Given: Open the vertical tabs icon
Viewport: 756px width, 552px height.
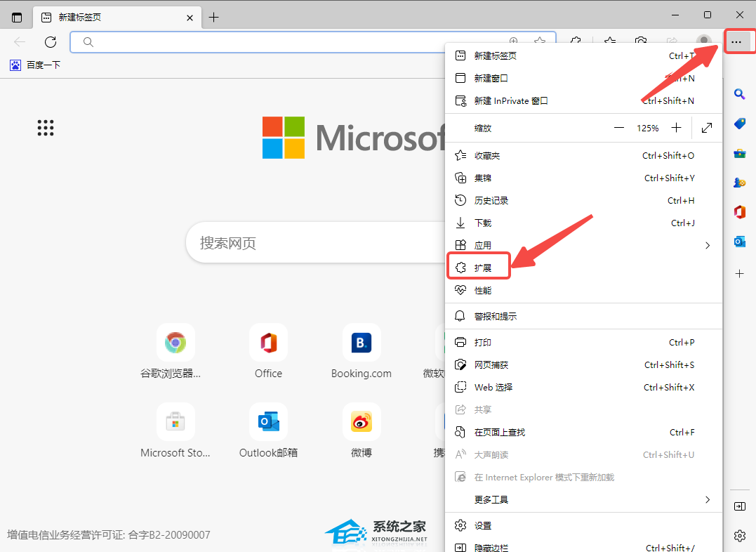Looking at the screenshot, I should pyautogui.click(x=17, y=18).
